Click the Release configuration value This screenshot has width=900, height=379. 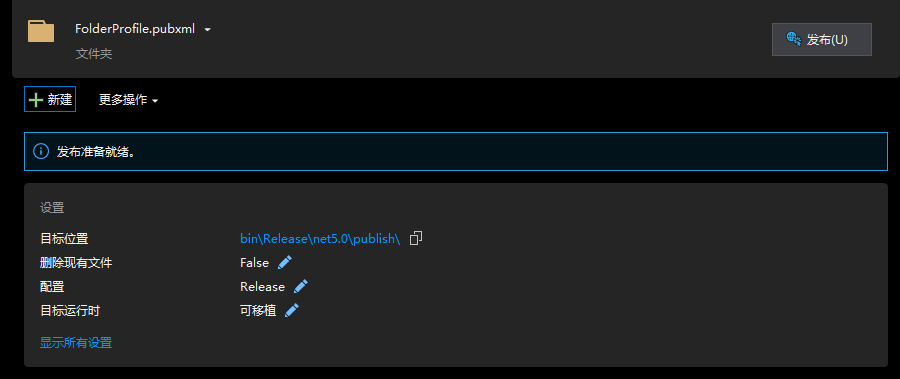262,287
